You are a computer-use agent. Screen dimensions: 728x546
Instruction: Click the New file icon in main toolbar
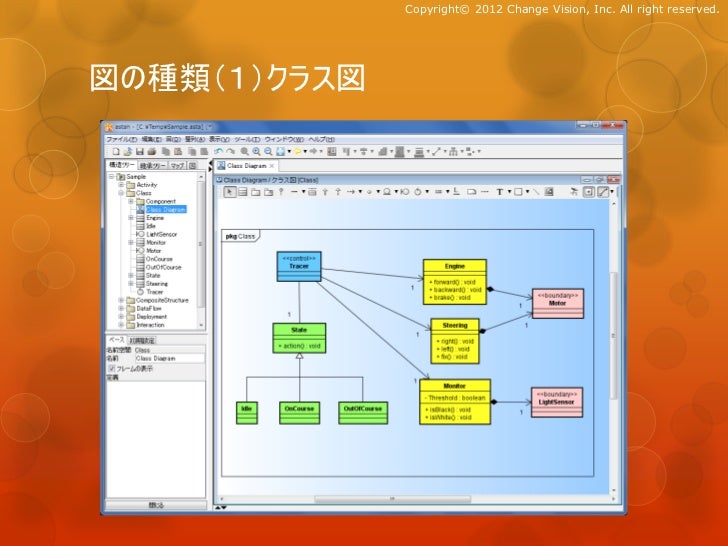(x=117, y=151)
